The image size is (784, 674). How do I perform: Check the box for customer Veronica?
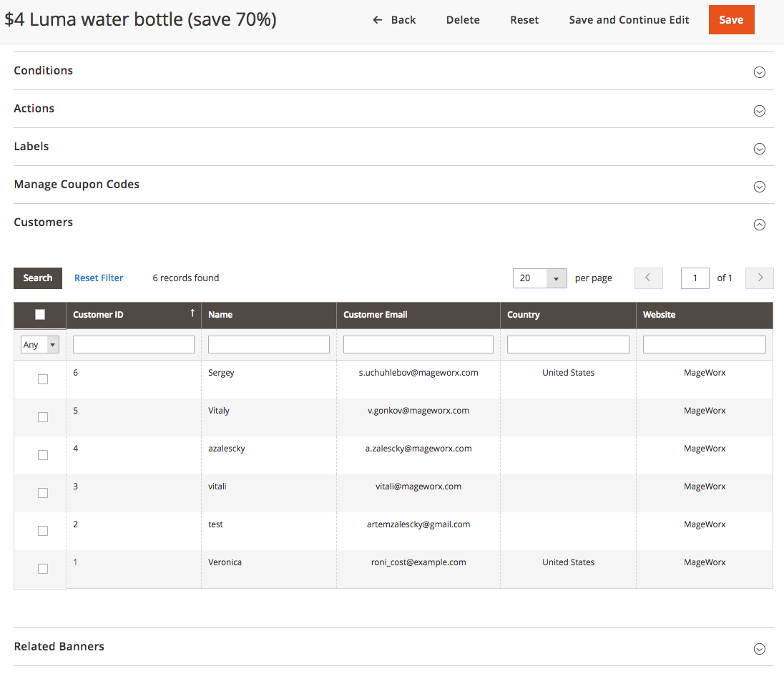pos(43,569)
